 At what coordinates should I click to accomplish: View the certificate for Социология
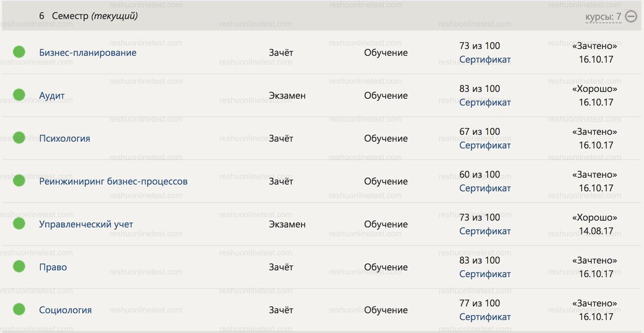(485, 317)
